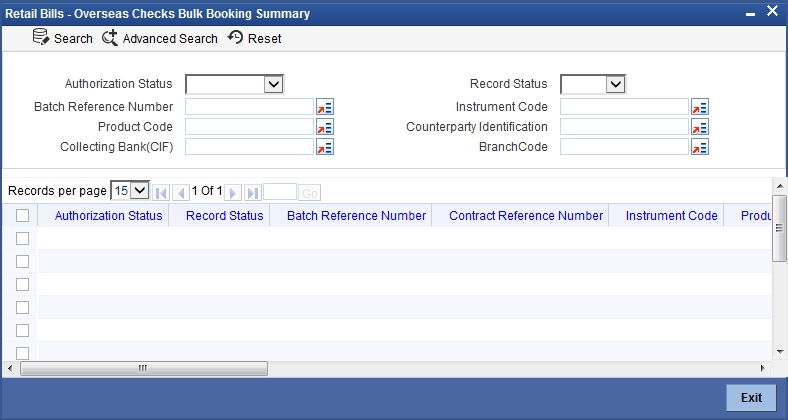Sort by Authorization Status column header
The image size is (788, 420).
coord(109,216)
